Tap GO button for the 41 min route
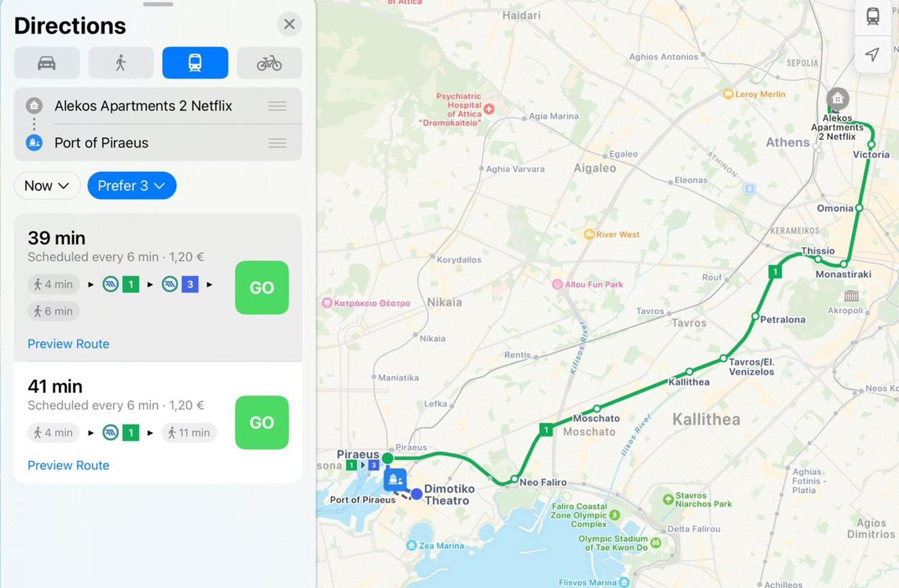The image size is (899, 588). click(261, 420)
